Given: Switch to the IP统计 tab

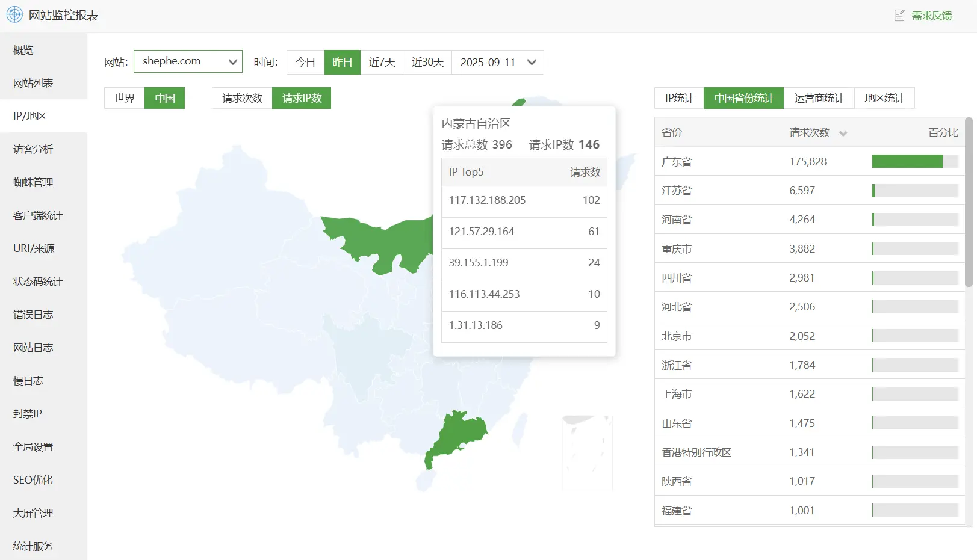Looking at the screenshot, I should 678,98.
